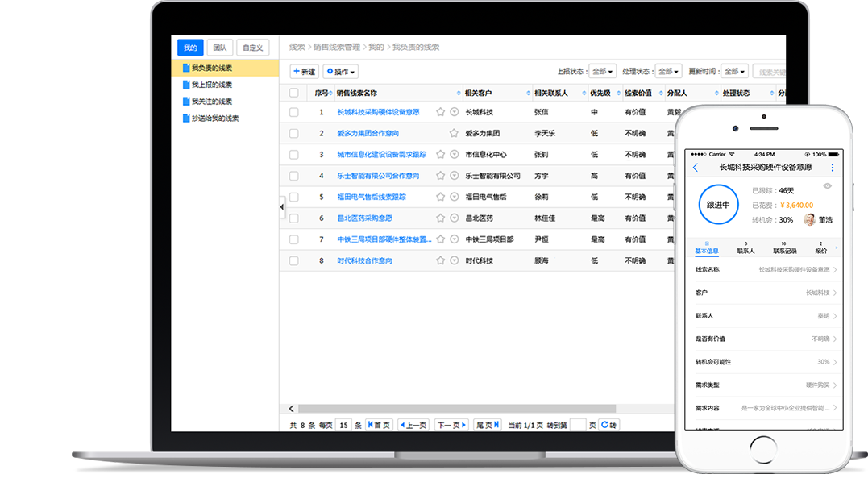Screen dimensions: 868x495
Task: Star the 福田电气售后线索跟踪 lead
Action: point(440,197)
